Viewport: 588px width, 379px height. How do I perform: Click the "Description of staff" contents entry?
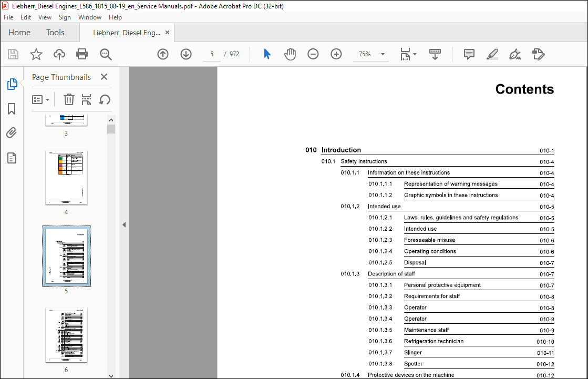pos(391,274)
